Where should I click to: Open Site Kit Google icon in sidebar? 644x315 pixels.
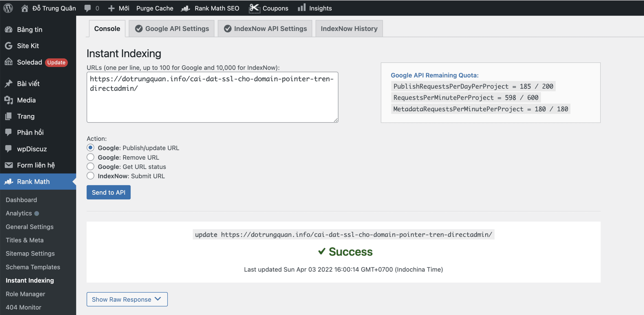pos(9,46)
